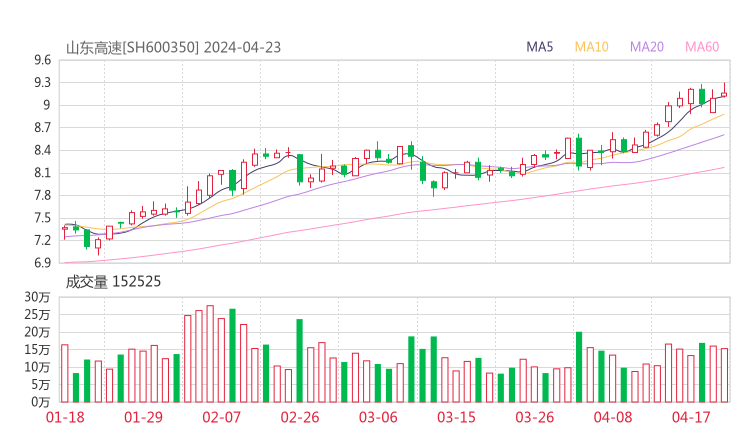The height and width of the screenshot is (440, 740).
Task: Click the 7.8 price axis label
Action: [42, 195]
